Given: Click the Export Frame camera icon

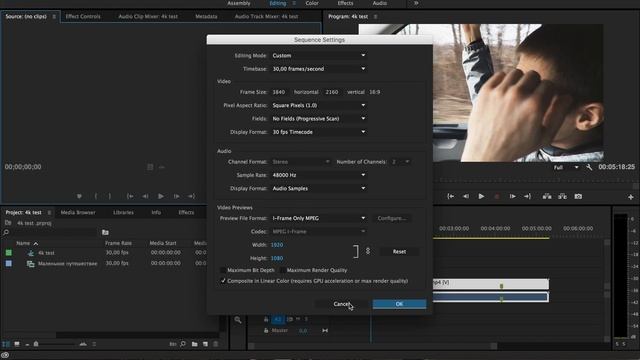Looking at the screenshot, I should click(x=578, y=196).
